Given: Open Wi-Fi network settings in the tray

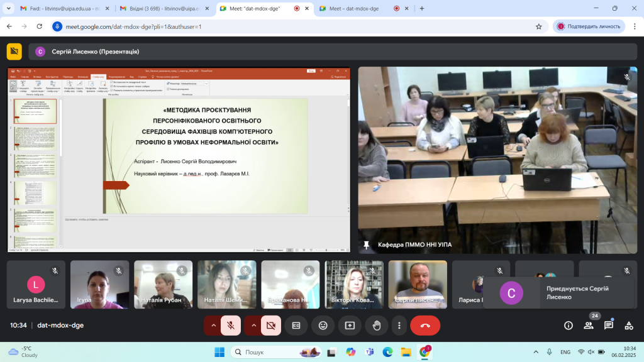Looking at the screenshot, I should [580, 352].
